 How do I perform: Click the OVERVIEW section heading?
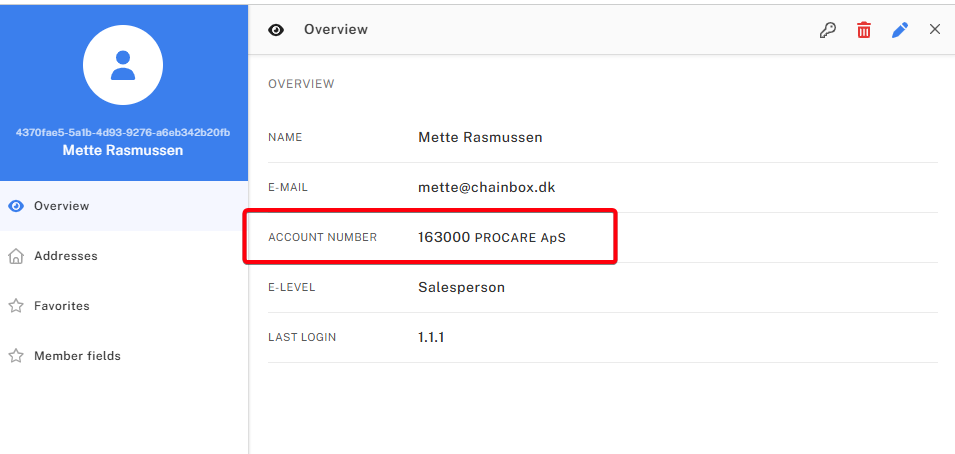coord(301,84)
